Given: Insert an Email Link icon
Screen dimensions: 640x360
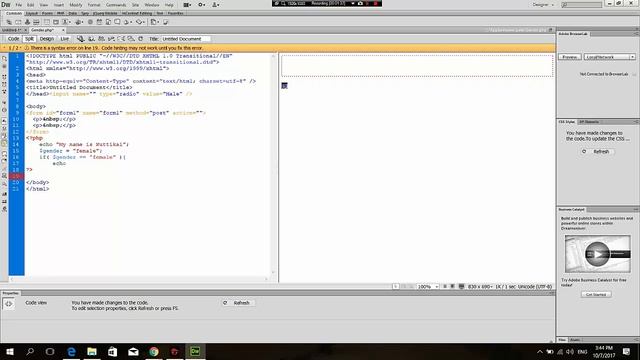Looking at the screenshot, I should 18,22.
